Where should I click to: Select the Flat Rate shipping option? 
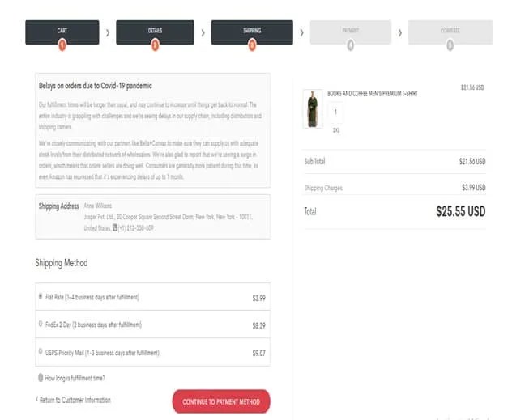pos(41,297)
